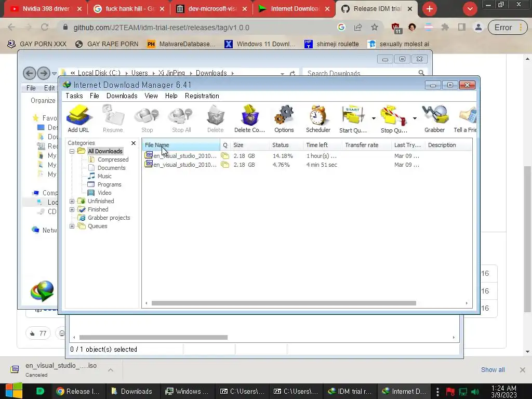Click the Stop Queue icon
Image resolution: width=532 pixels, height=399 pixels.
pyautogui.click(x=394, y=119)
